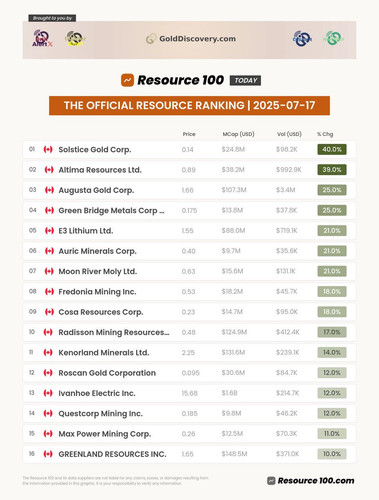
Task: Click the Canada flag beside Solstice Gold Corp.
Action: point(48,149)
